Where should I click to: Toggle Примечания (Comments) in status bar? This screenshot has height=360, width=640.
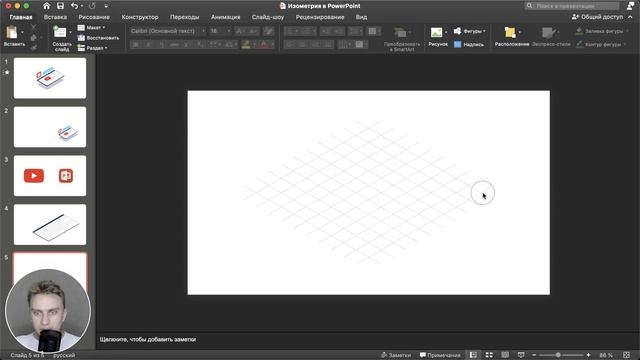pos(440,355)
